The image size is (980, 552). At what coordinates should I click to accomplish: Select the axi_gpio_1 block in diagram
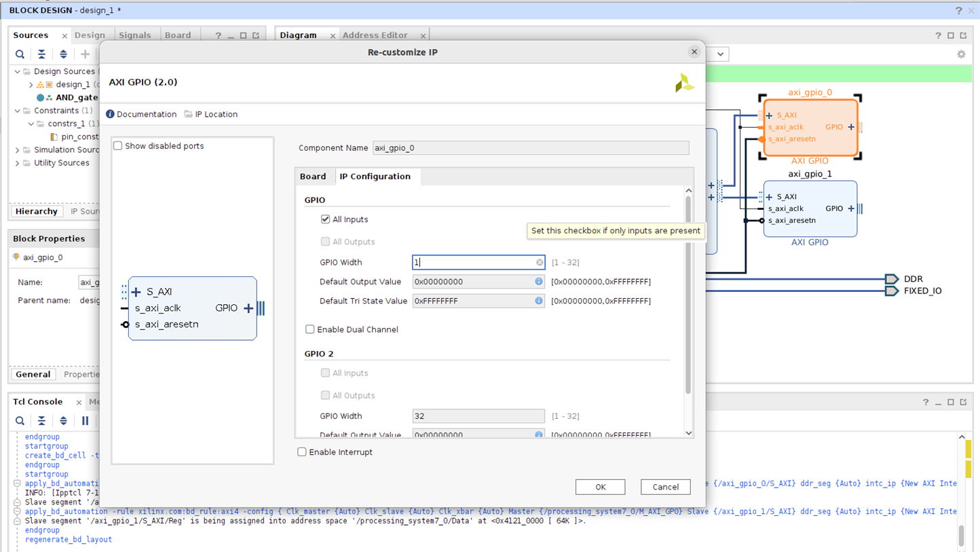tap(810, 208)
